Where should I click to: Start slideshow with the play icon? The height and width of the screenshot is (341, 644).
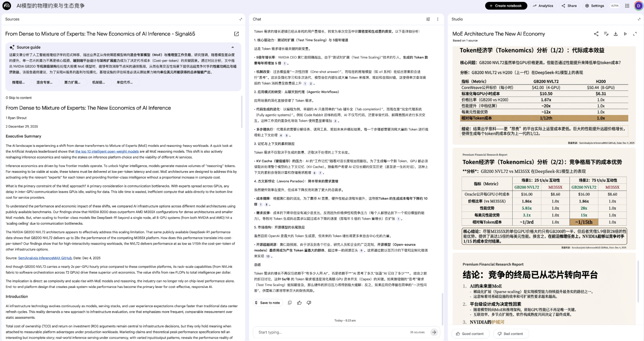tap(625, 34)
